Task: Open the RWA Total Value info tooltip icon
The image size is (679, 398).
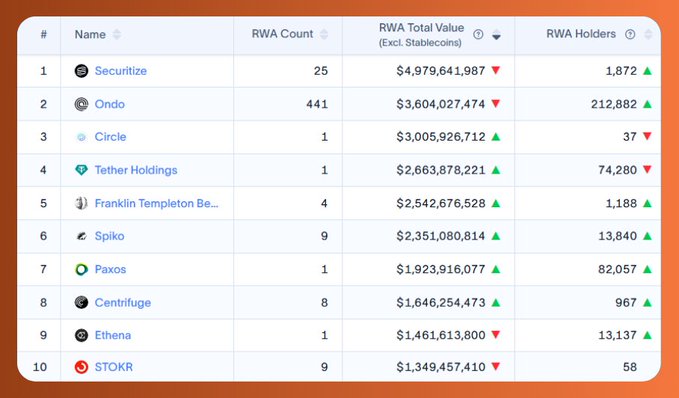Action: click(478, 34)
